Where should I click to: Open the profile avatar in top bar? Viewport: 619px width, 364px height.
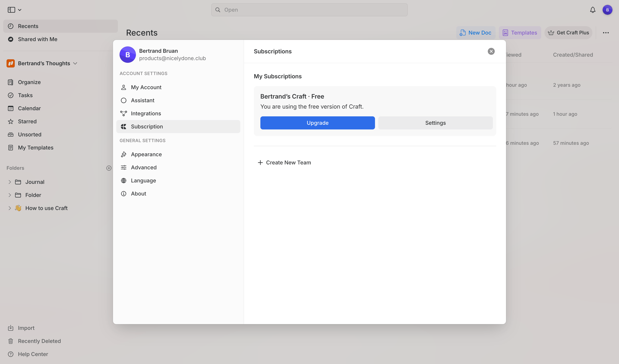pos(607,10)
